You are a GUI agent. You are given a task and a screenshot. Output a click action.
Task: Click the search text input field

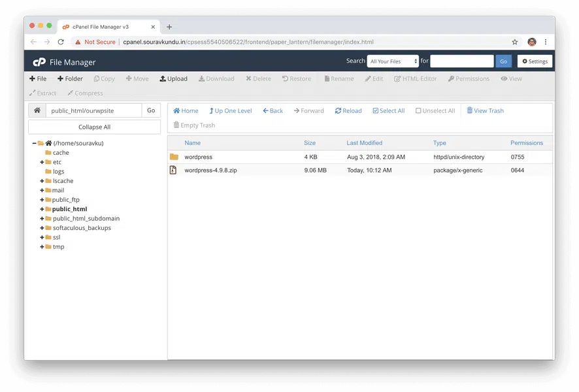coord(461,61)
